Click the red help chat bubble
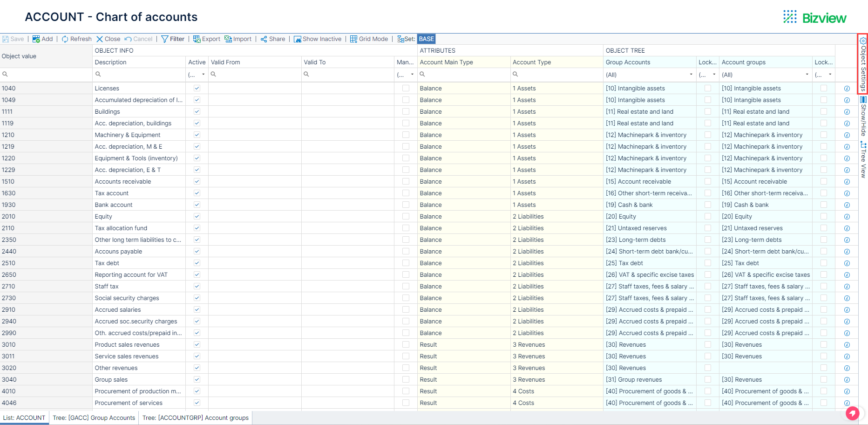868x425 pixels. [852, 413]
